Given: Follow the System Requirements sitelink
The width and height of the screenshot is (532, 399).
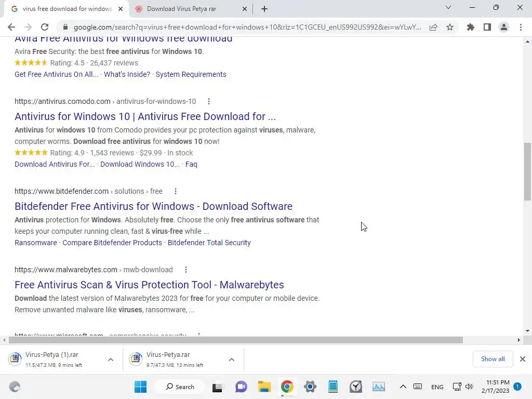Looking at the screenshot, I should [191, 74].
